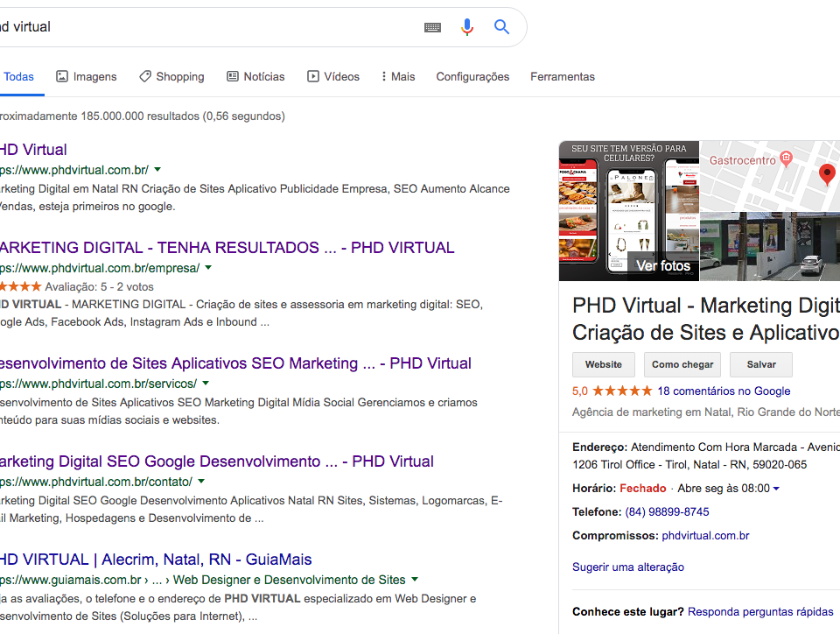Screen dimensions: 840x634
Task: Click the blue magnifier search icon
Action: (501, 27)
